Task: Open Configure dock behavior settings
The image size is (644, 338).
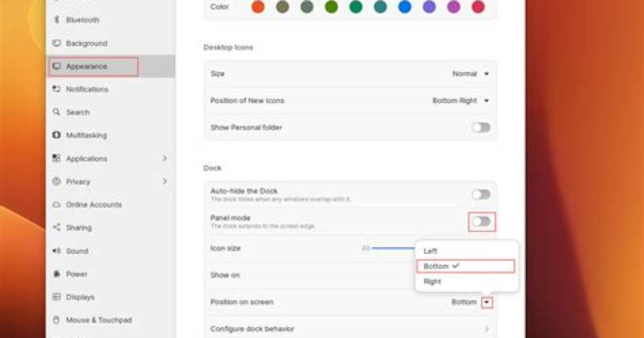Action: pyautogui.click(x=351, y=329)
